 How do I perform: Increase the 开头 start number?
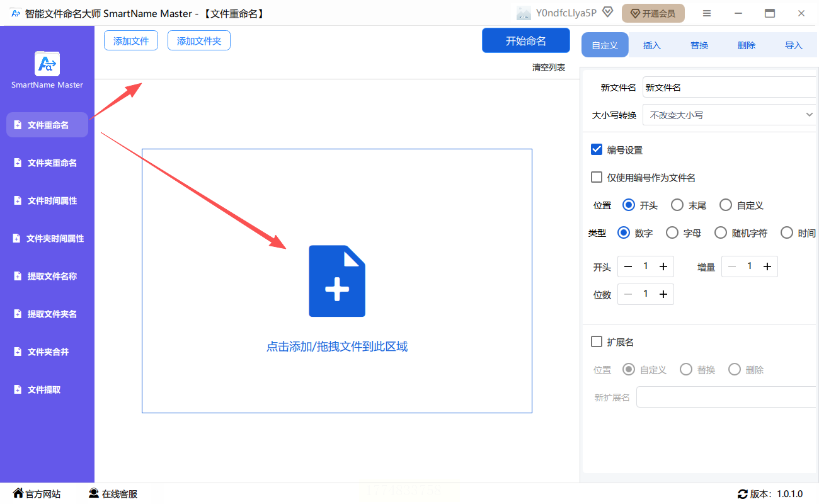pyautogui.click(x=663, y=266)
